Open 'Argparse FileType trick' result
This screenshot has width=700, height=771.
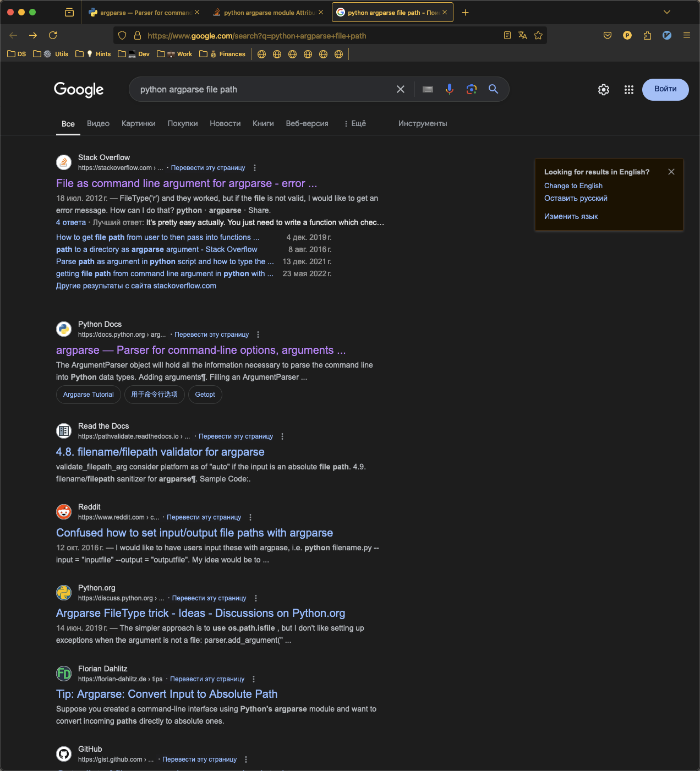pyautogui.click(x=201, y=613)
